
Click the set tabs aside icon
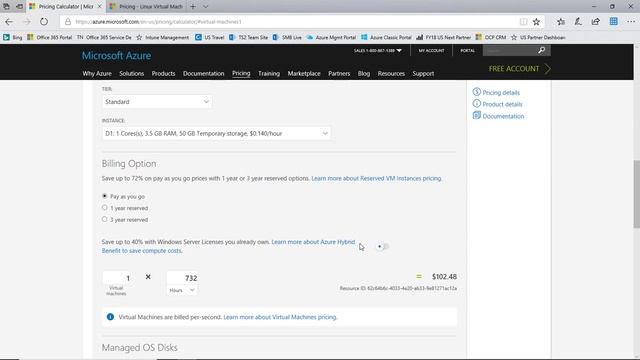(19, 7)
